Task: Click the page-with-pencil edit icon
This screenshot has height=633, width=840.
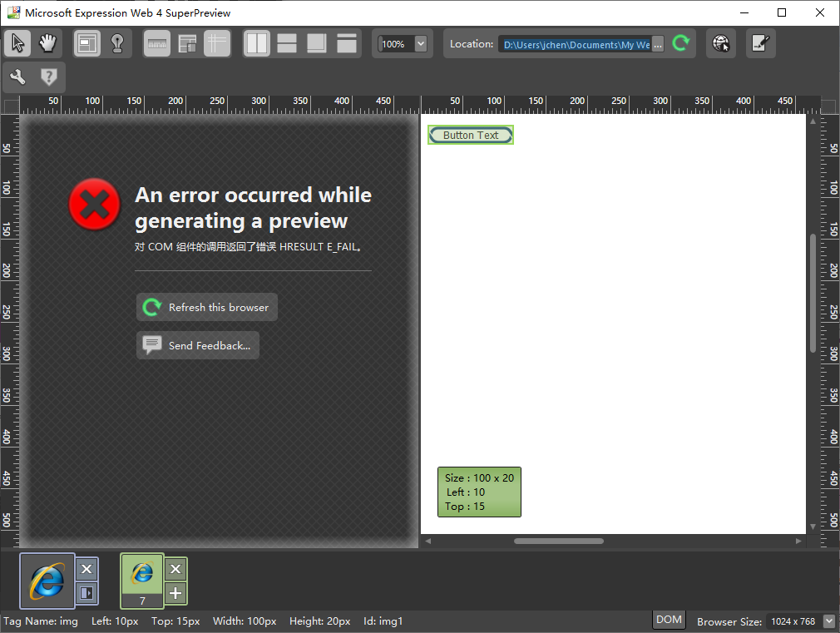Action: point(760,43)
